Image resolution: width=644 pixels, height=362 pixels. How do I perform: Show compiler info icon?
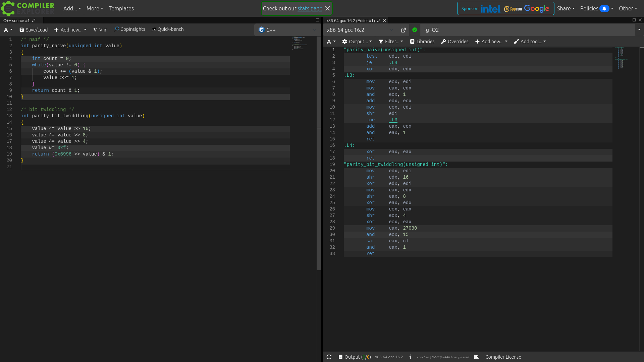(410, 357)
